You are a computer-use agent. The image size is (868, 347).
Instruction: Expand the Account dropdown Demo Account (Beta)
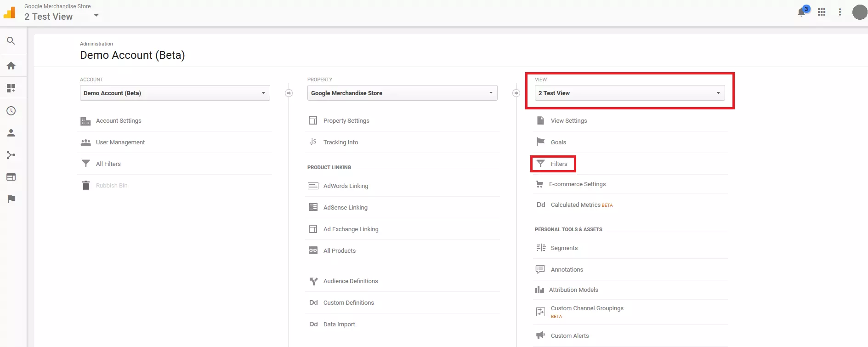(x=175, y=93)
